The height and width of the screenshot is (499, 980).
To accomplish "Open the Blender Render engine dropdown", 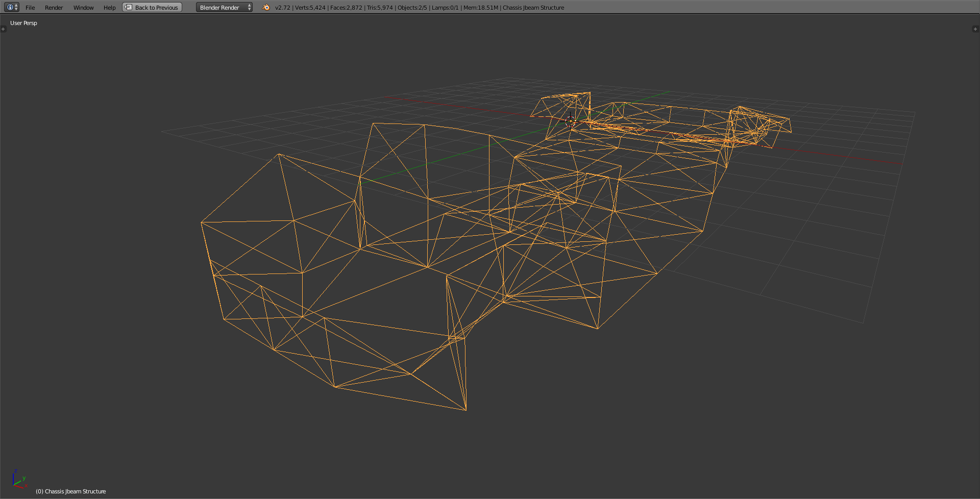I will 224,8.
